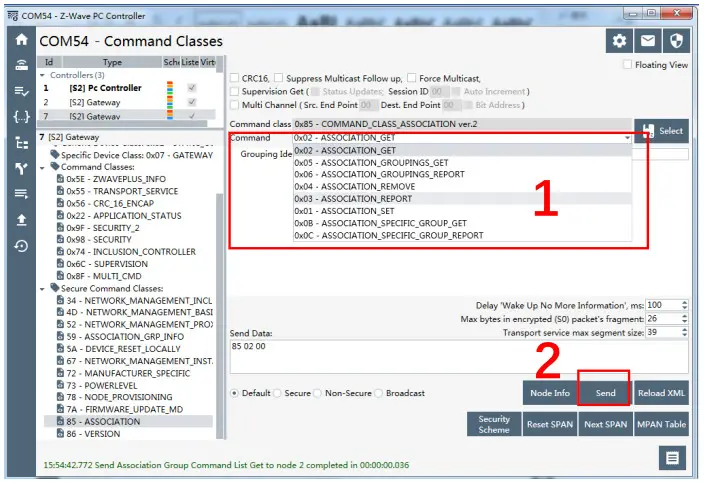Screen dimensions: 704x484
Task: Enable the Force Multicast checkbox
Action: [411, 78]
